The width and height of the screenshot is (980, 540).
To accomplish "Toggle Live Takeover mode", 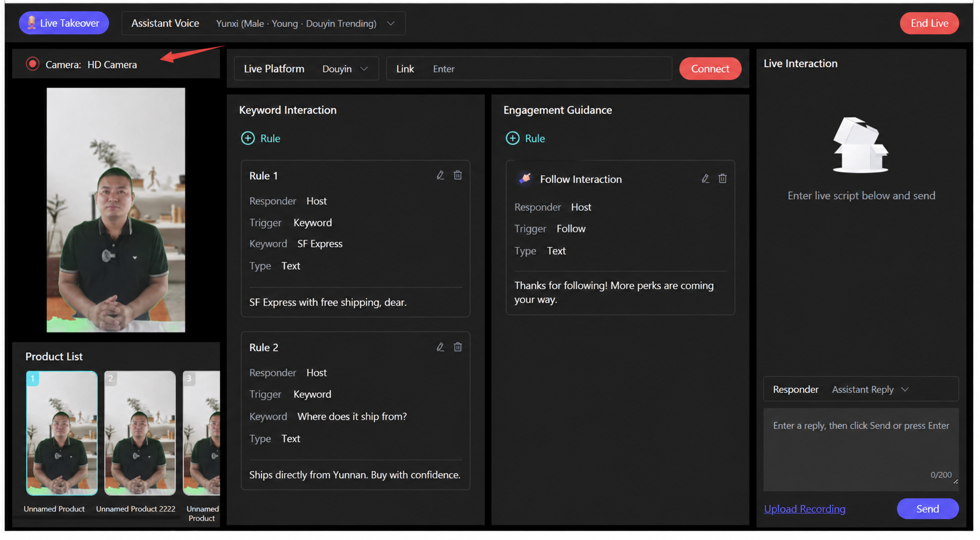I will 64,23.
